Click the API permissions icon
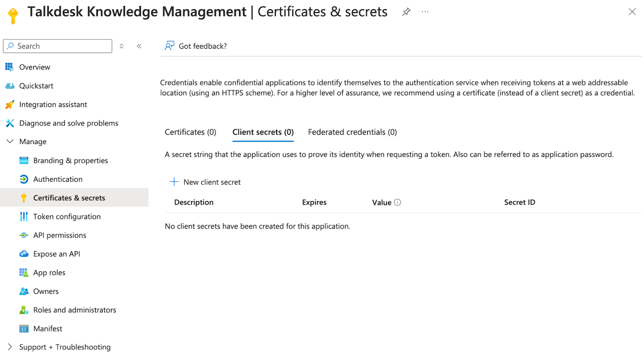The width and height of the screenshot is (644, 359). click(x=24, y=235)
